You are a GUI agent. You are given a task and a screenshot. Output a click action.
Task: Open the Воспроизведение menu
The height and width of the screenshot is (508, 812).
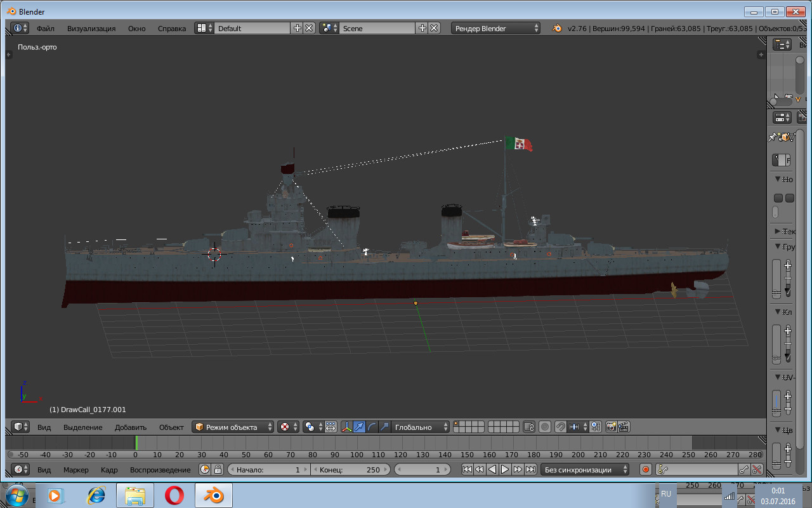coord(160,470)
